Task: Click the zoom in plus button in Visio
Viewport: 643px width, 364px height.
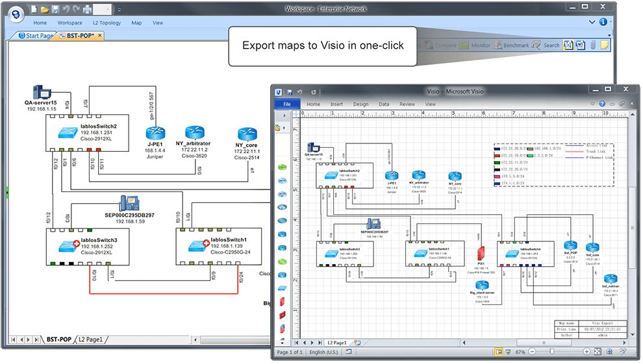Action: 586,352
